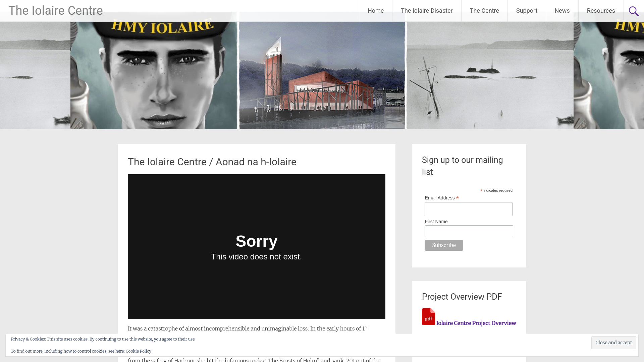Accept cookies with Close and accept
The image size is (644, 362).
click(x=613, y=343)
